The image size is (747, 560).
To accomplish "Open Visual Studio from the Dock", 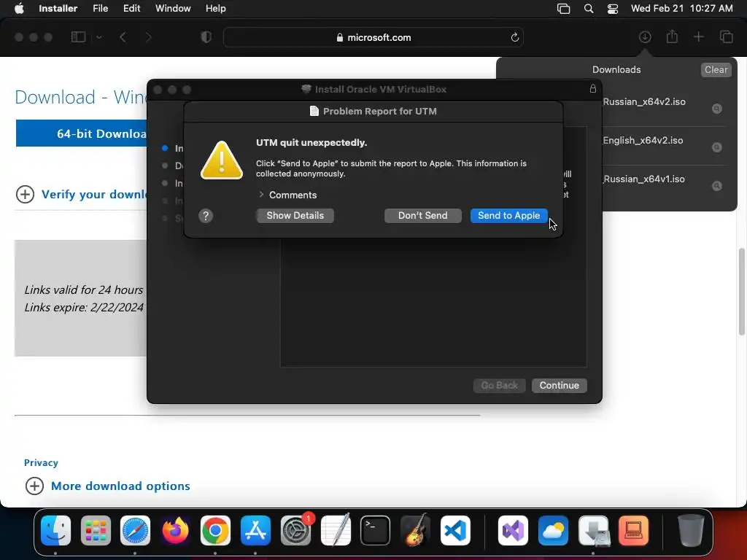I will pos(513,530).
